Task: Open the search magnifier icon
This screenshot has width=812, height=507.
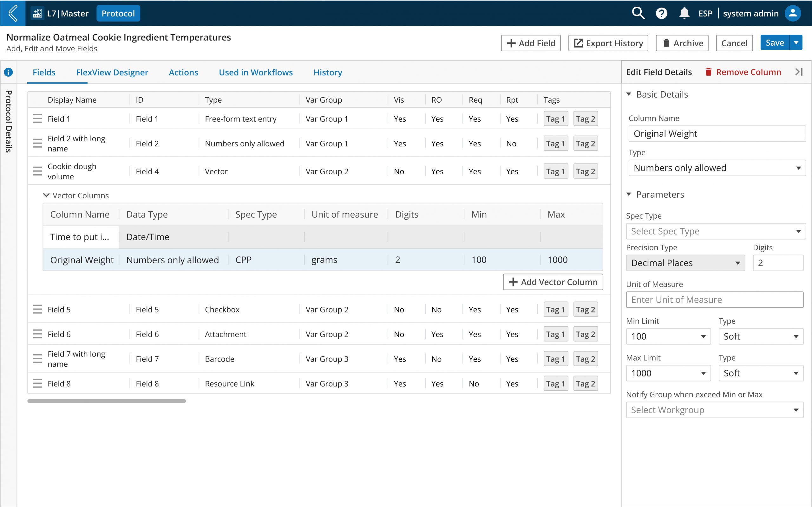Action: [x=638, y=13]
